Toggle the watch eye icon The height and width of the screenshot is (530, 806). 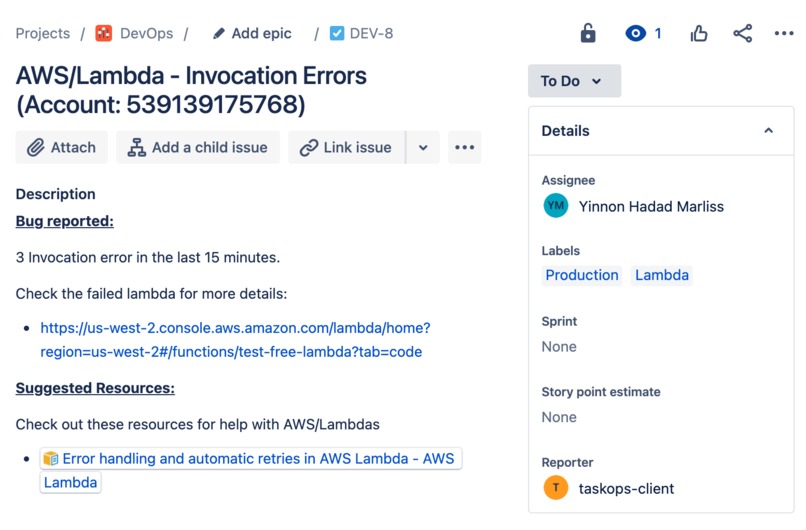coord(636,33)
